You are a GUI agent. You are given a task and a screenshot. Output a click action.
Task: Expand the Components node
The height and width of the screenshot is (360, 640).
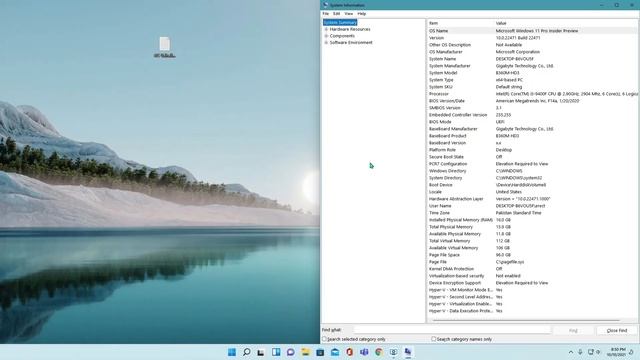pyautogui.click(x=326, y=36)
